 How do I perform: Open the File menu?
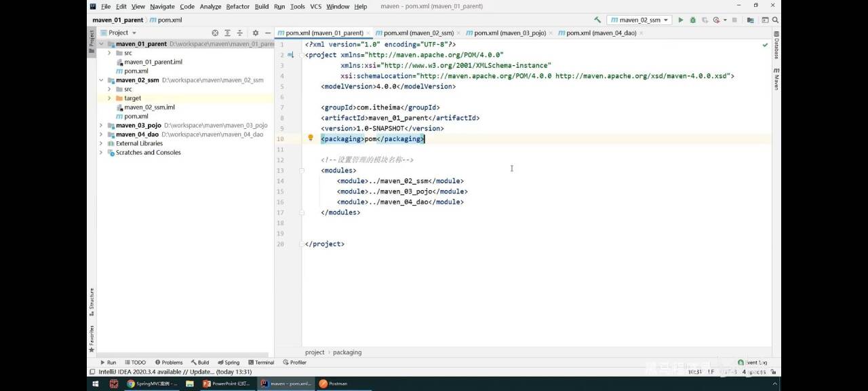pyautogui.click(x=106, y=7)
